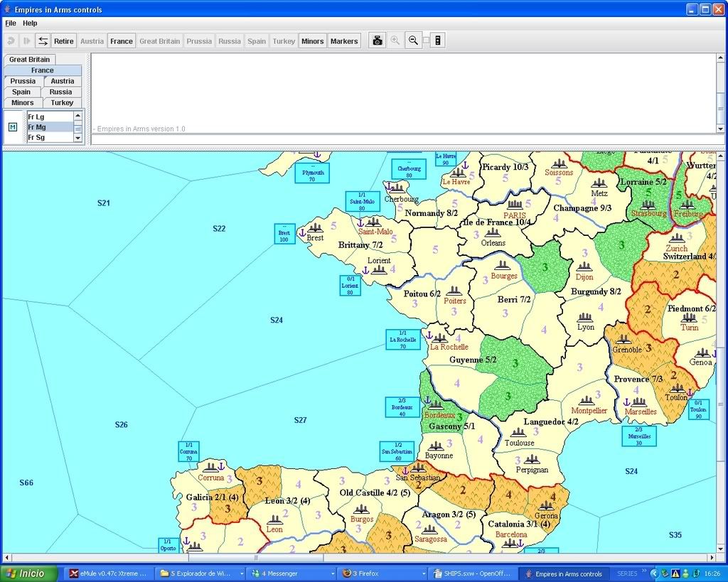Select Fr Lg in the piece list
The image size is (728, 582).
(50, 117)
